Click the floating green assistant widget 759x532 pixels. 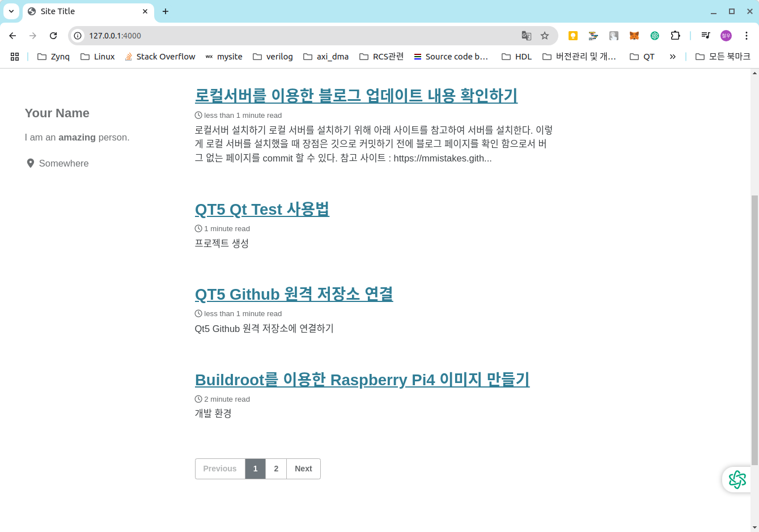[x=736, y=479]
